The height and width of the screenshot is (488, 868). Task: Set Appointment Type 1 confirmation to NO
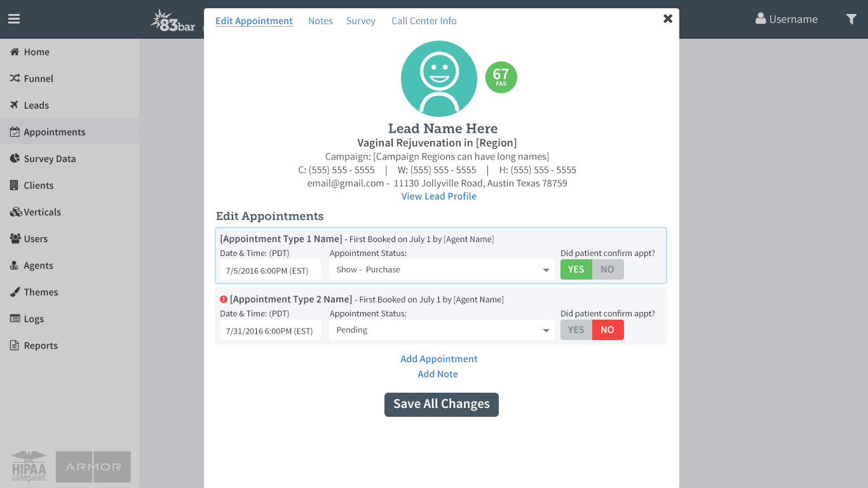tap(608, 269)
